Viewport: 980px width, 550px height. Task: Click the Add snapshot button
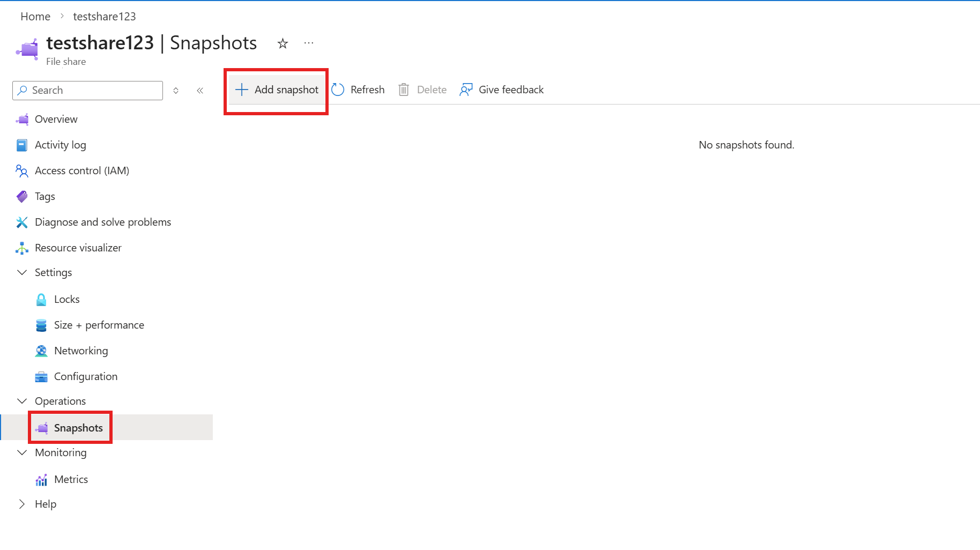pos(276,90)
